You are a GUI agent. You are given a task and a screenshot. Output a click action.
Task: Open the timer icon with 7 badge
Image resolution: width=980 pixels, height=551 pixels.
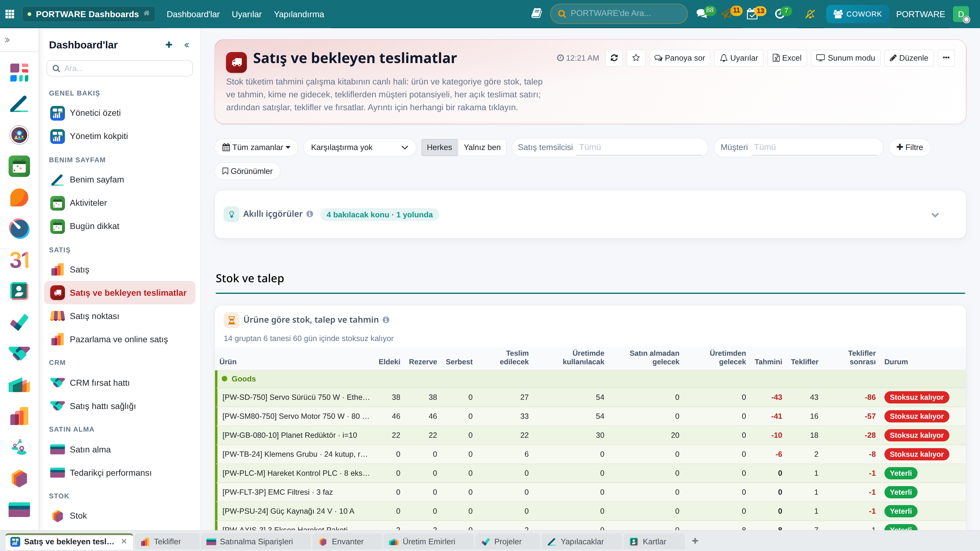pyautogui.click(x=779, y=14)
